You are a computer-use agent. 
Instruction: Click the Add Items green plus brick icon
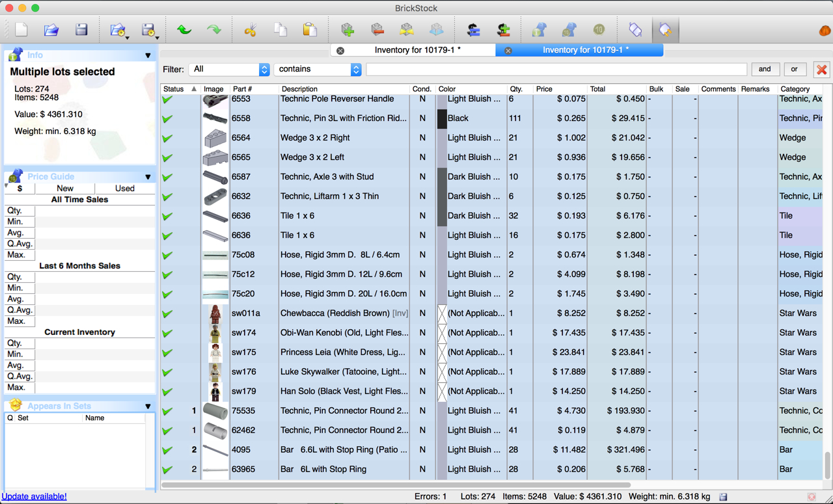[348, 30]
